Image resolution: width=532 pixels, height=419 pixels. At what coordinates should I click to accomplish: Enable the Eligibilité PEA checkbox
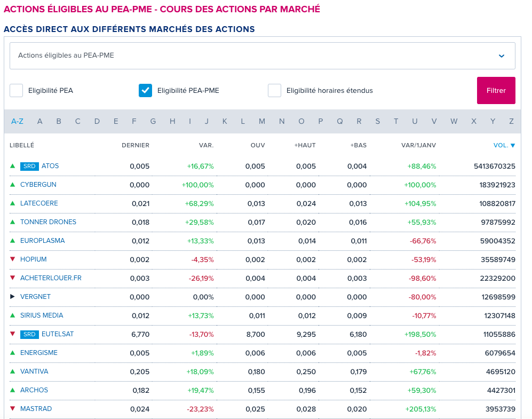pos(17,91)
